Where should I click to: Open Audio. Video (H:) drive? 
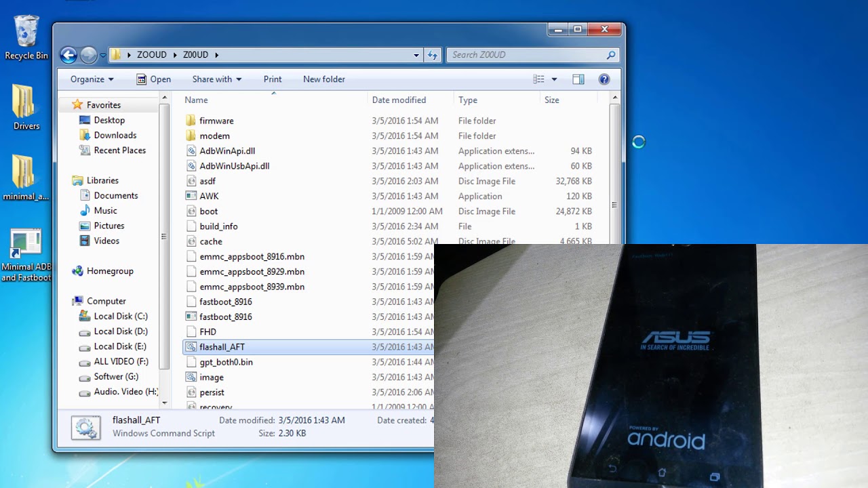(x=119, y=392)
